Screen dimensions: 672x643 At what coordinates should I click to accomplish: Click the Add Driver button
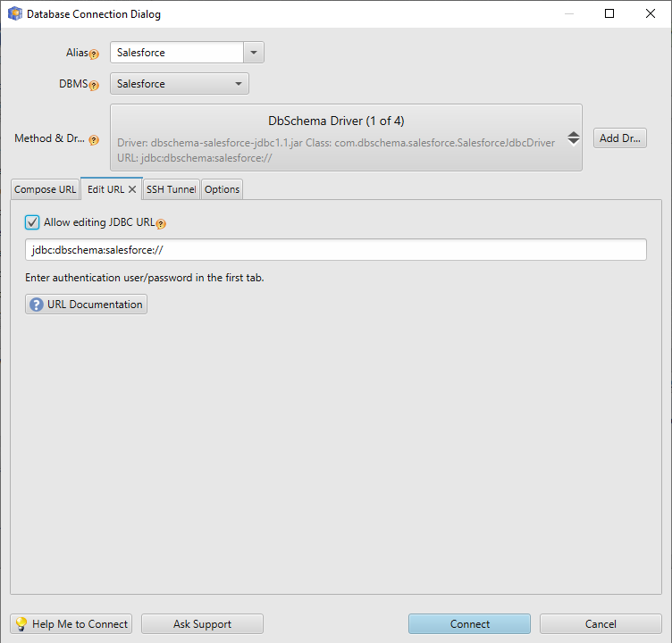(x=619, y=138)
